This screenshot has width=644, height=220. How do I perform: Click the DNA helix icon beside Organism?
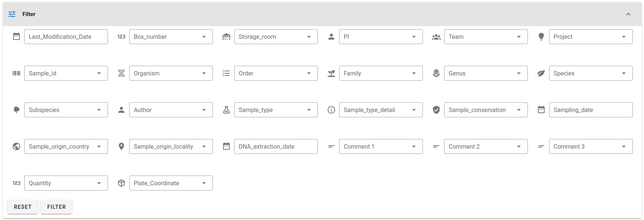coord(121,73)
